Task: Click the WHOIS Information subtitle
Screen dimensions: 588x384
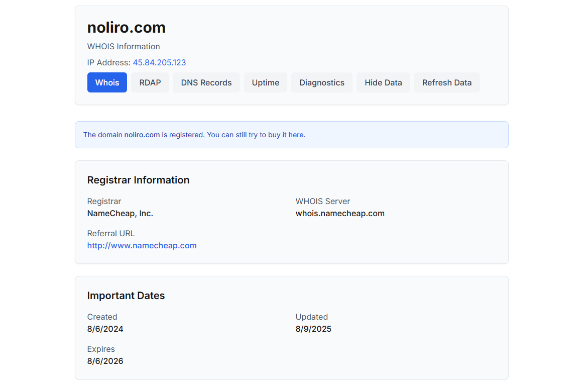Action: click(124, 46)
